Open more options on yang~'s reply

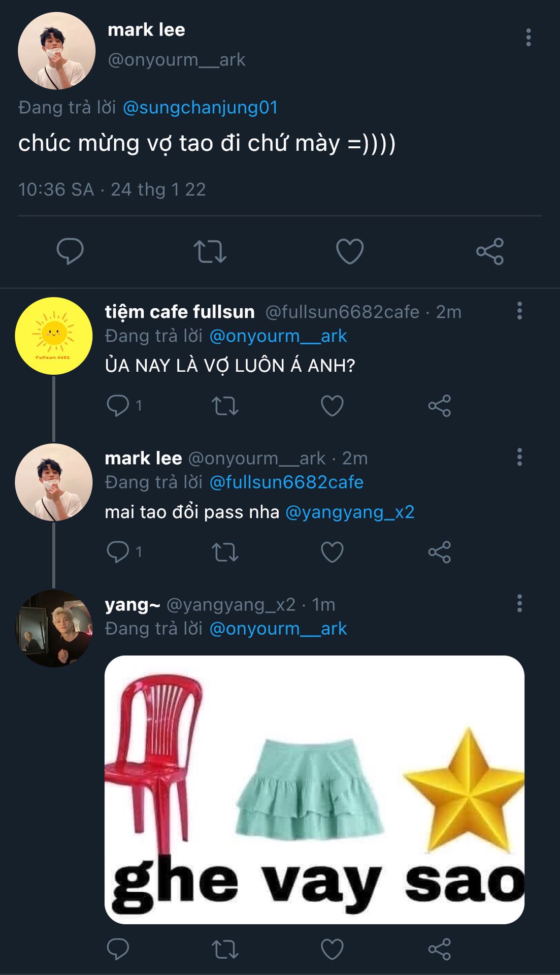[519, 603]
